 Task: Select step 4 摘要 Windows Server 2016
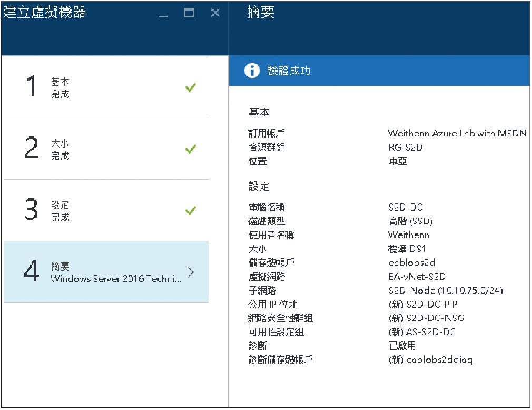click(106, 272)
